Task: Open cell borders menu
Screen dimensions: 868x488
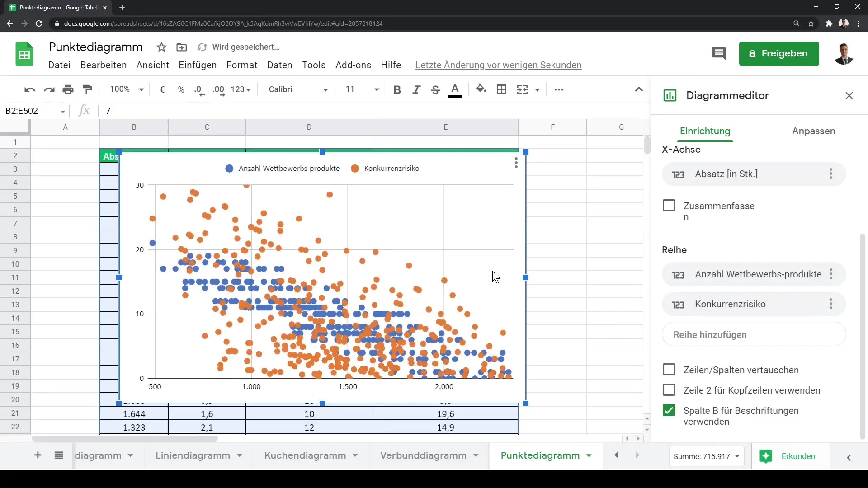Action: (x=501, y=89)
